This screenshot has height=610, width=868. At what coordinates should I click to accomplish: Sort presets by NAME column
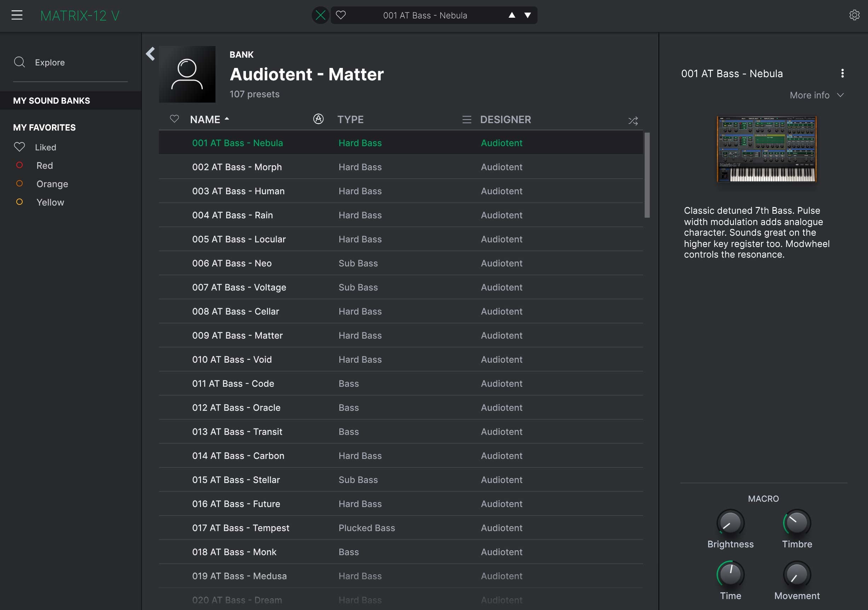pyautogui.click(x=205, y=120)
